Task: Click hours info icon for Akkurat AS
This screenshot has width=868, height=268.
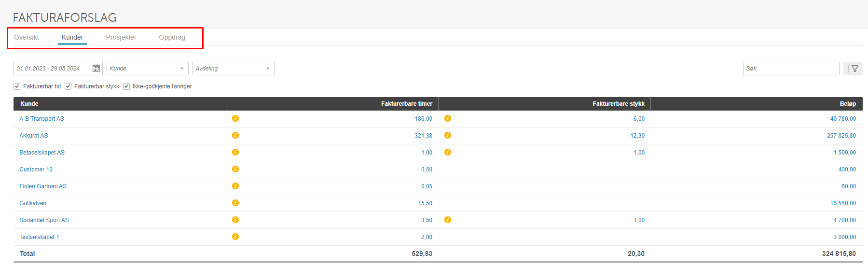Action: click(x=235, y=135)
